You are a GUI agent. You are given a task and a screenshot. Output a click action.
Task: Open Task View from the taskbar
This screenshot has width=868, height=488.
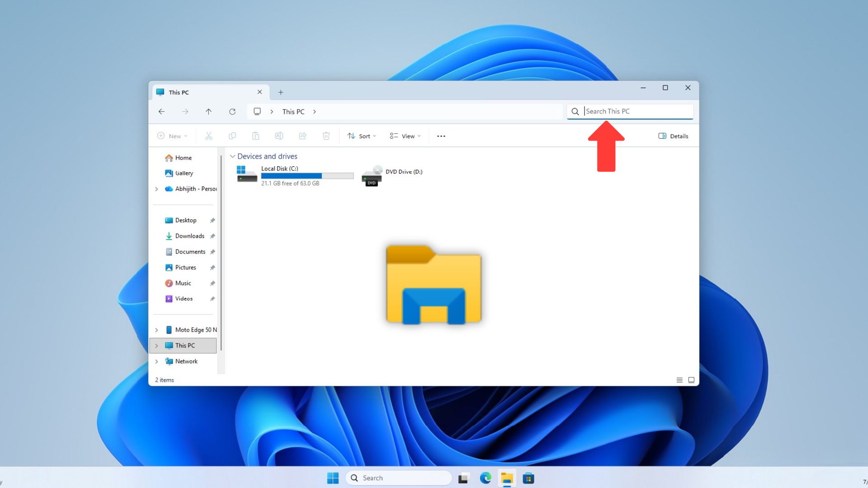click(463, 478)
